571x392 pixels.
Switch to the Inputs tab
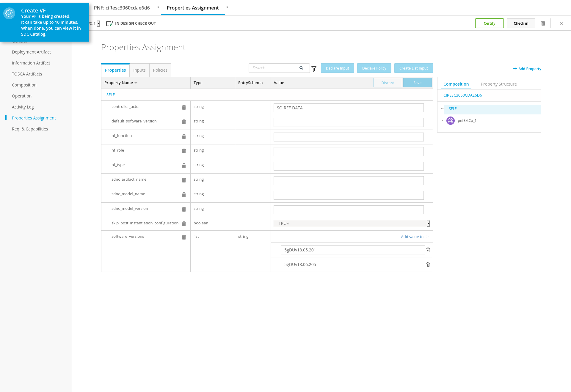tap(139, 70)
